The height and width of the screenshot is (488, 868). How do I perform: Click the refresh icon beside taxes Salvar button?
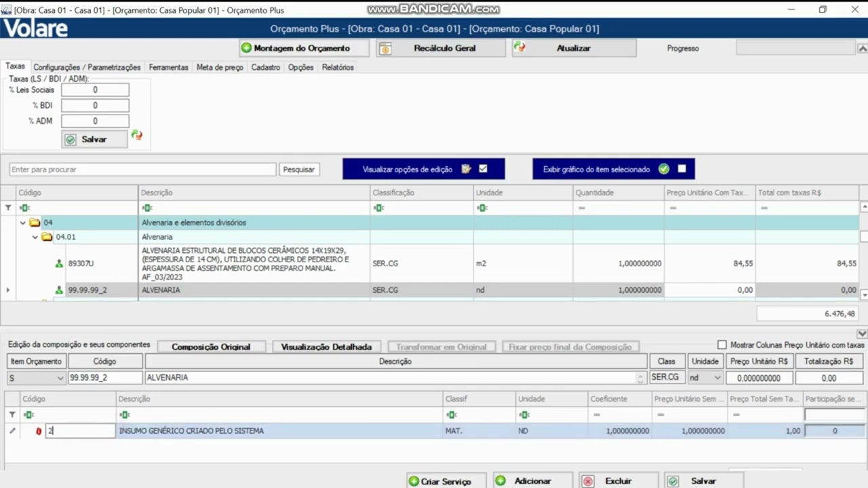(x=137, y=135)
